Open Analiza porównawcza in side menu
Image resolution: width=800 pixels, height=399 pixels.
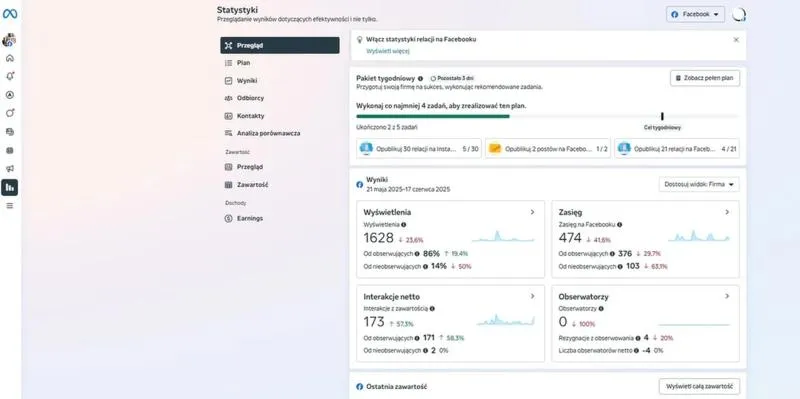280,133
